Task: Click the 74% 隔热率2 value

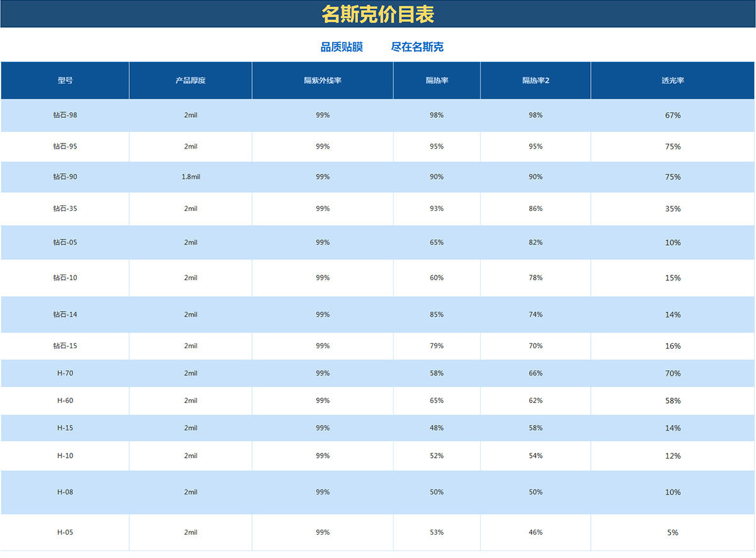Action: coord(535,314)
